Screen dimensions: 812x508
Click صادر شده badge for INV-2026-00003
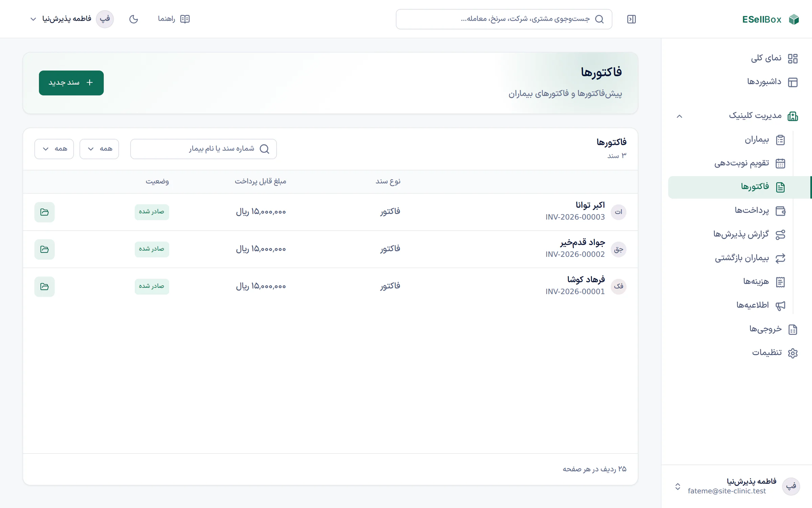click(152, 212)
